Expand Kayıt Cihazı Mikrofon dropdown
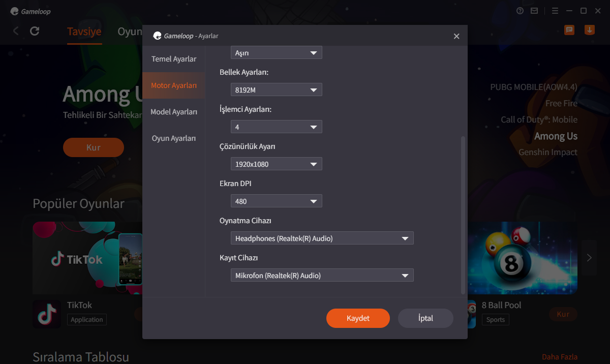Screen dimensions: 610x364 click(x=322, y=276)
